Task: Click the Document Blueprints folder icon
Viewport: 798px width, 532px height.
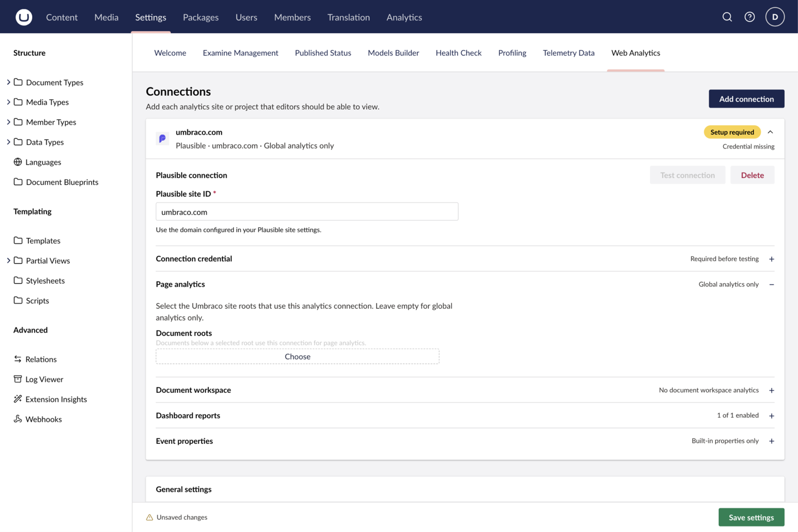Action: [18, 182]
